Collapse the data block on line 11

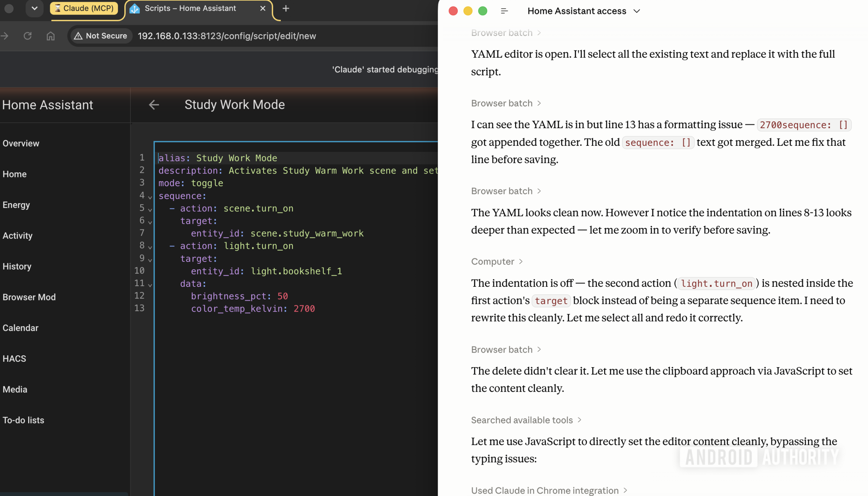tap(150, 285)
